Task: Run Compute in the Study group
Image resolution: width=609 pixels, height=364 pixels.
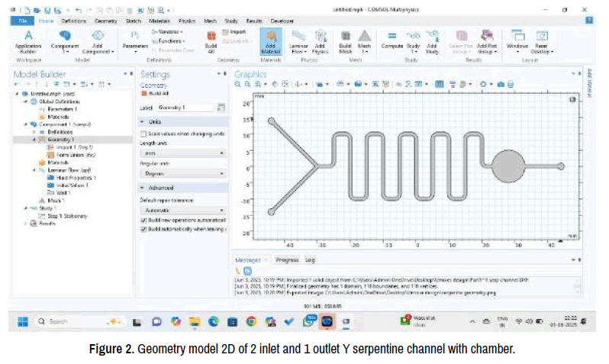Action: pyautogui.click(x=391, y=39)
